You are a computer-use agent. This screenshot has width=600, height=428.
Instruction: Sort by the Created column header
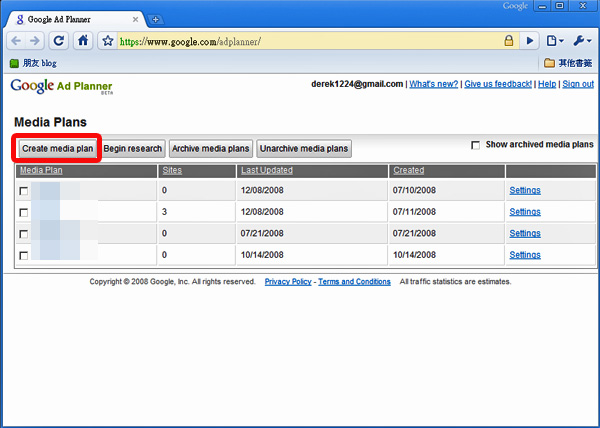point(408,170)
